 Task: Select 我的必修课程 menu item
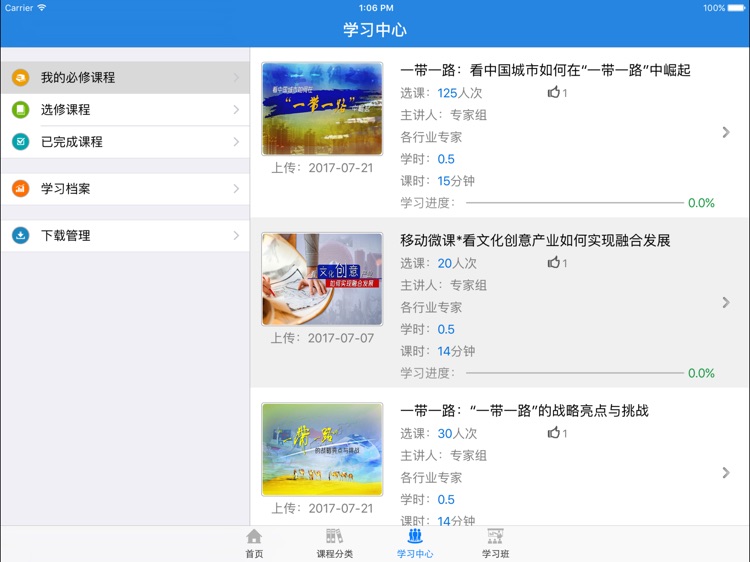pyautogui.click(x=125, y=77)
